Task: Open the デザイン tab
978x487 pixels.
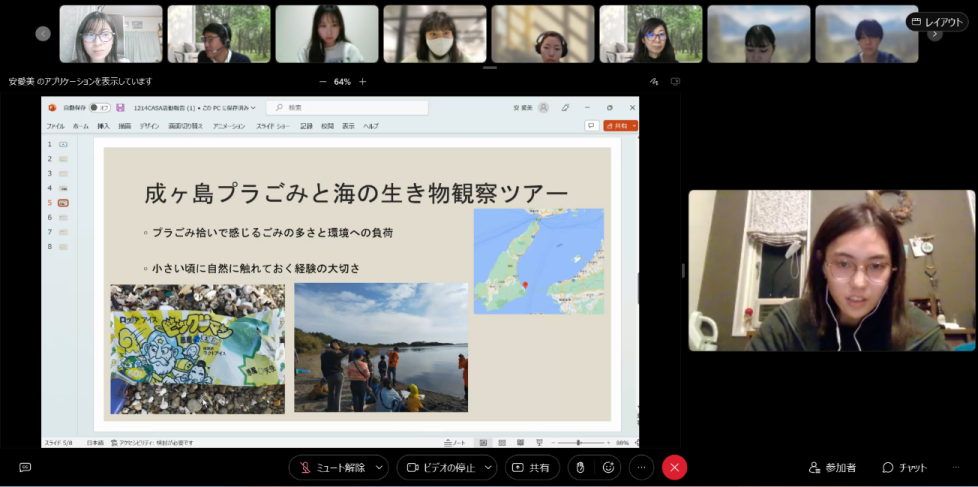Action: [x=149, y=126]
